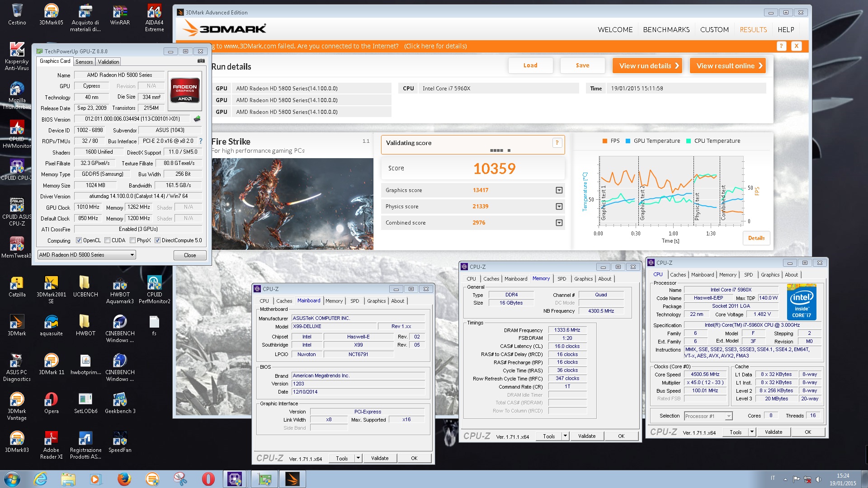
Task: Open the SpeedFan desktop icon
Action: pyautogui.click(x=120, y=442)
